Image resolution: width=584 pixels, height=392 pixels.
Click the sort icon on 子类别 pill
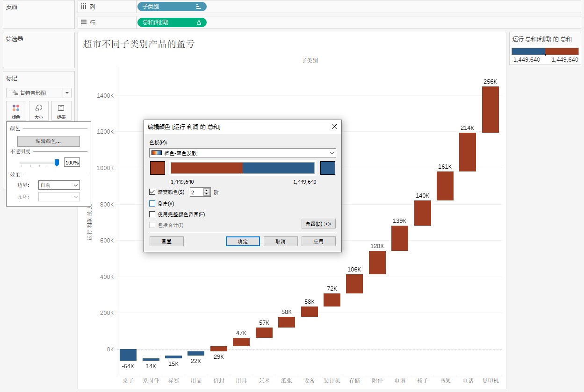(198, 7)
